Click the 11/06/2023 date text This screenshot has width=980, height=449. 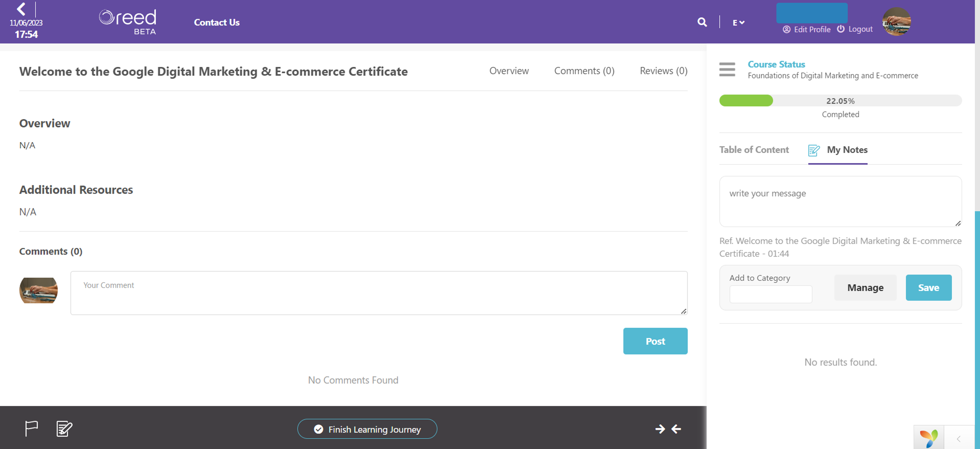(26, 23)
